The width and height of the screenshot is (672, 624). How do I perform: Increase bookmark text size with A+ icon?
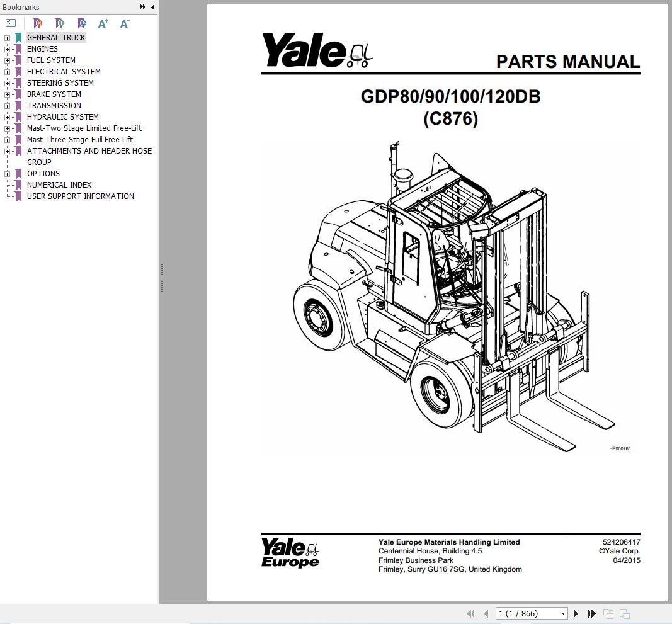103,23
